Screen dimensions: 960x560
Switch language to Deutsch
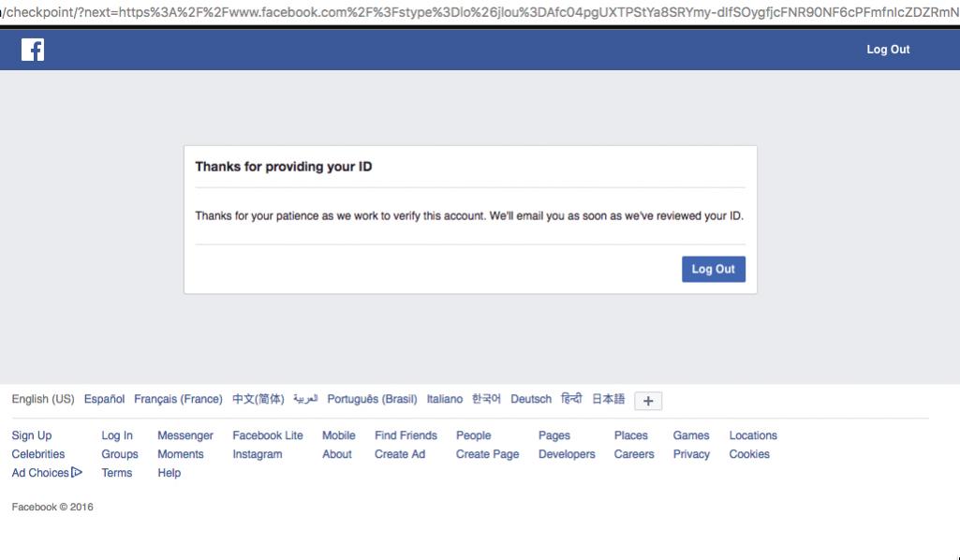coord(531,399)
